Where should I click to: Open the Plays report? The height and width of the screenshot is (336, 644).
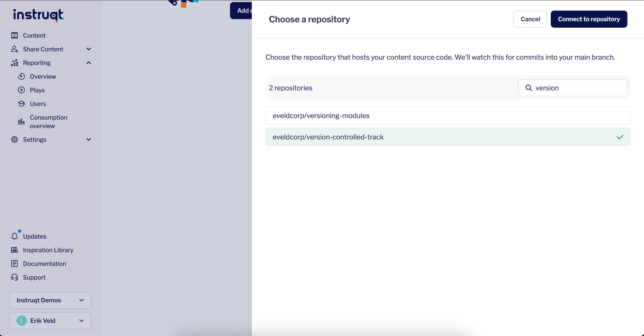(37, 90)
